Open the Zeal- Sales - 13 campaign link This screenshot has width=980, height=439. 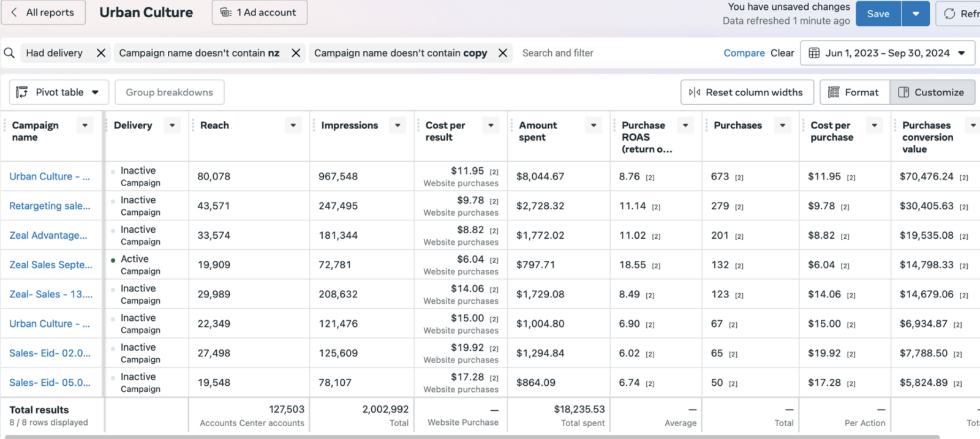(51, 294)
